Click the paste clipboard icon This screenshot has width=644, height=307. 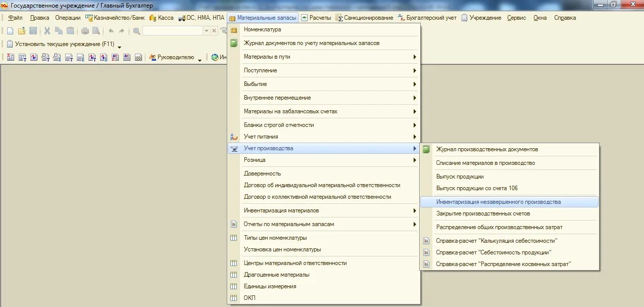pos(70,31)
